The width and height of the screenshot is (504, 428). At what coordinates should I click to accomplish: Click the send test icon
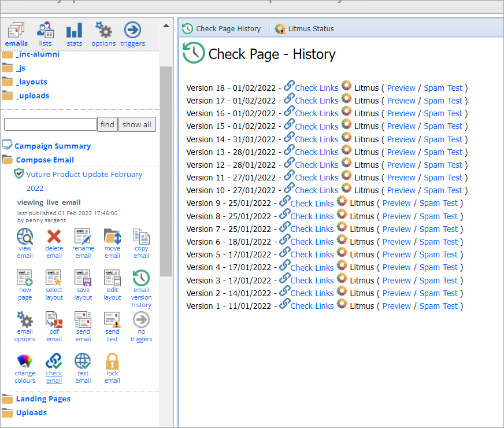(x=112, y=320)
